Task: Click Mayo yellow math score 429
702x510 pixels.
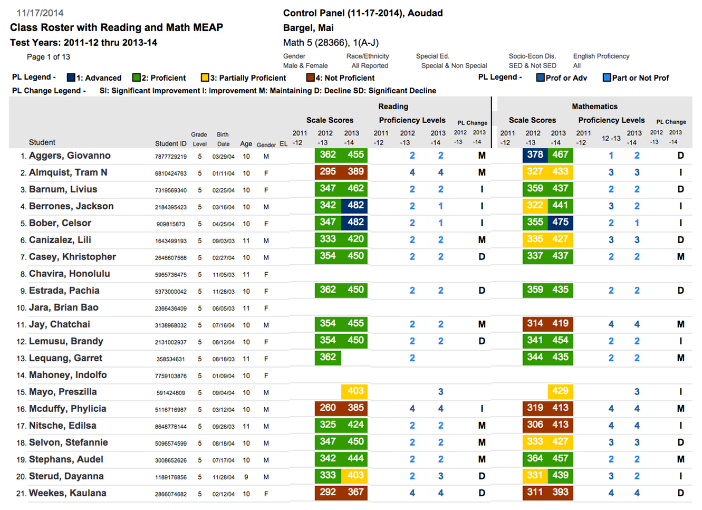Action: [561, 391]
